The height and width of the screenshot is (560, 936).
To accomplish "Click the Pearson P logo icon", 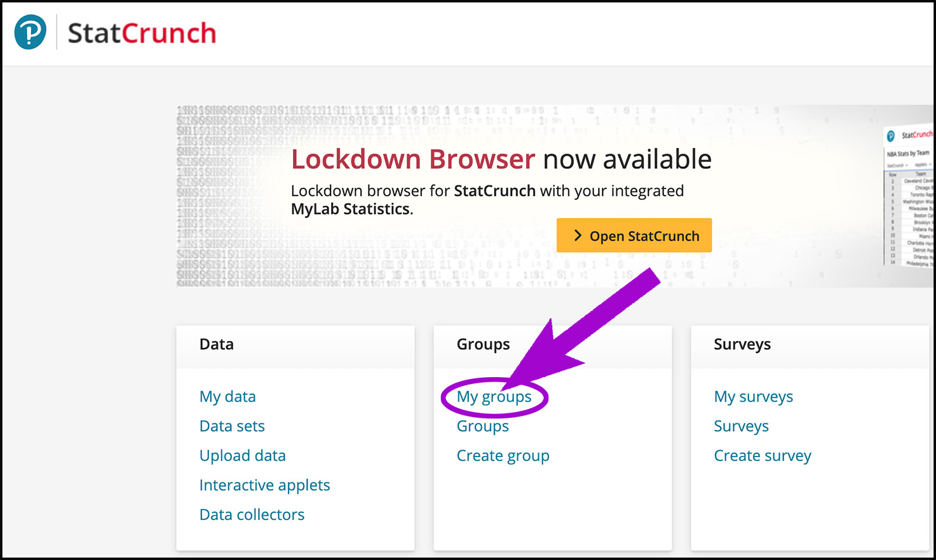I will tap(31, 32).
